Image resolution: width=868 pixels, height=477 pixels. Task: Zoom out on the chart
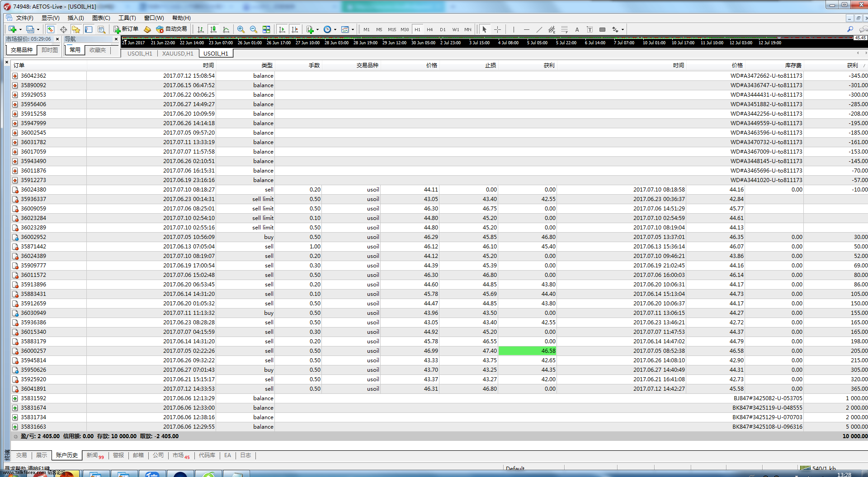[x=254, y=29]
